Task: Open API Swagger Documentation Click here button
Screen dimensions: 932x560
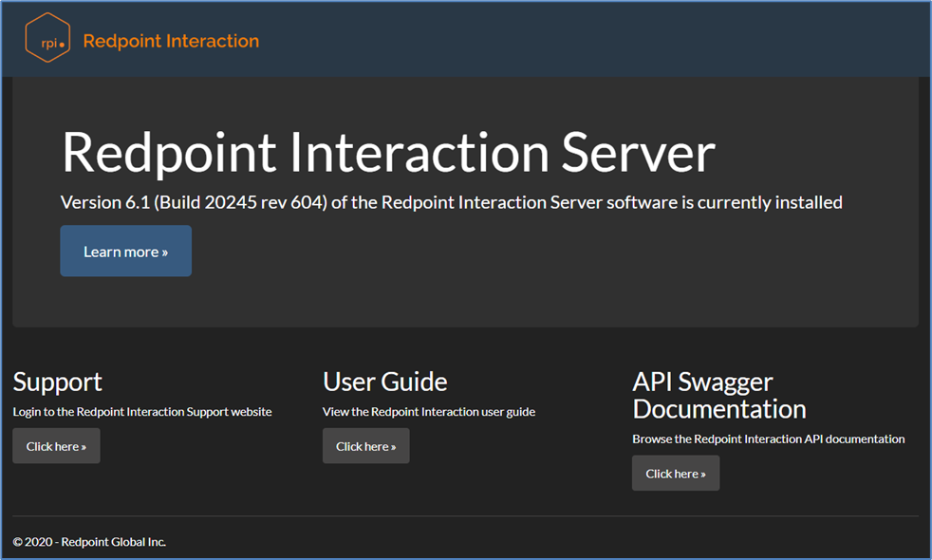Action: coord(675,474)
